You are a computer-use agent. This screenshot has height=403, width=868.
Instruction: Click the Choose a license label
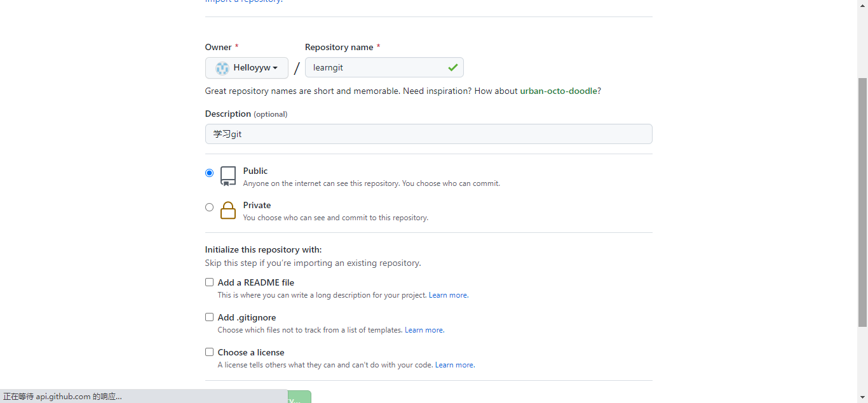tap(251, 352)
